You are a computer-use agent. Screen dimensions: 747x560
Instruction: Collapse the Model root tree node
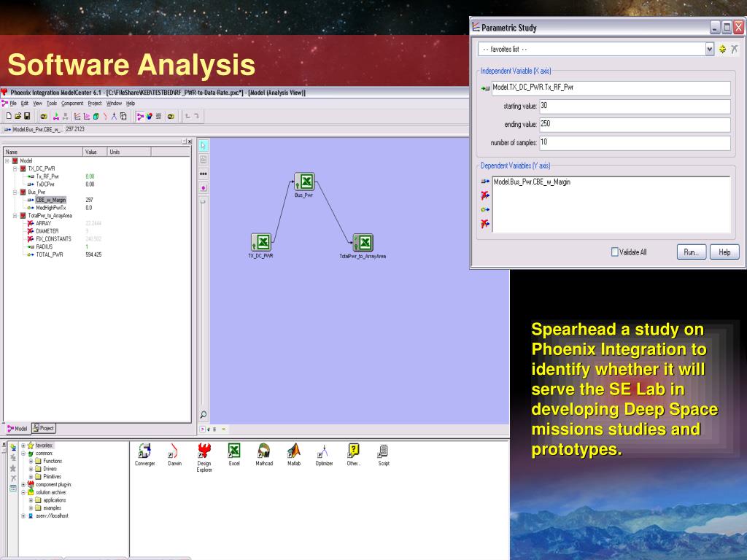click(7, 161)
